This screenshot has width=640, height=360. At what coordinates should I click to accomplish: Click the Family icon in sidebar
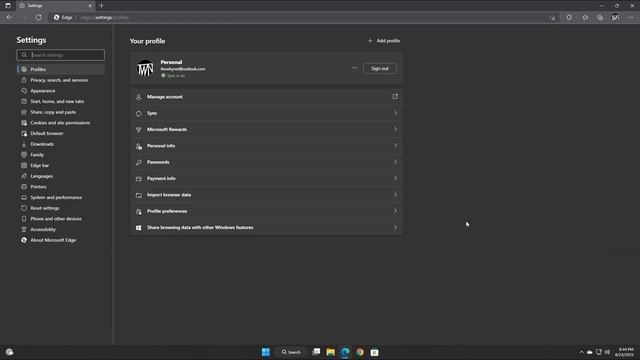[x=24, y=155]
